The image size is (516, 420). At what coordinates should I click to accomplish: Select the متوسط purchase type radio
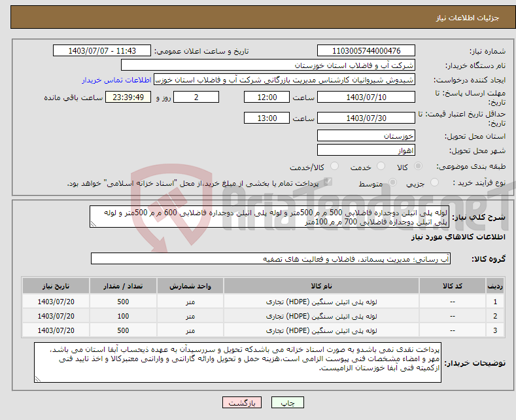pos(392,182)
